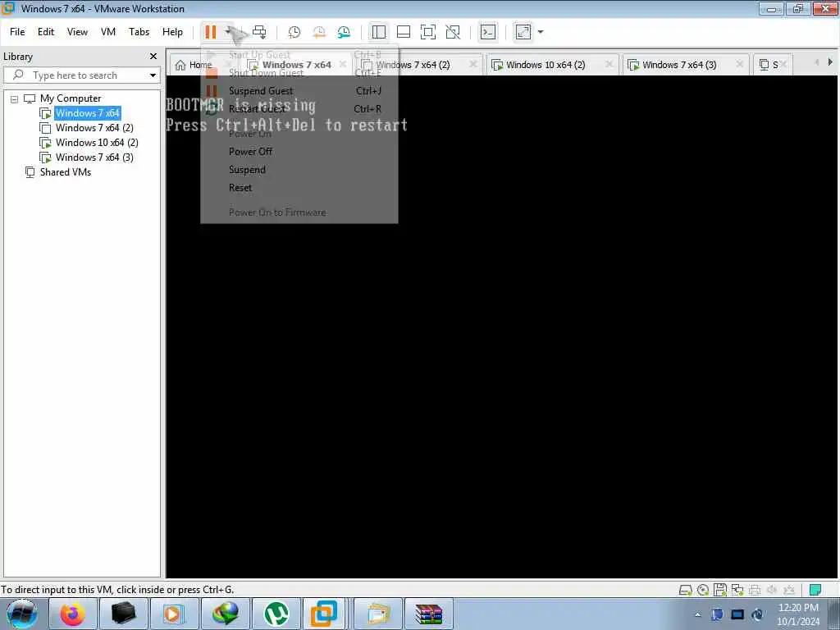Open the power options dropdown arrow

[x=228, y=32]
